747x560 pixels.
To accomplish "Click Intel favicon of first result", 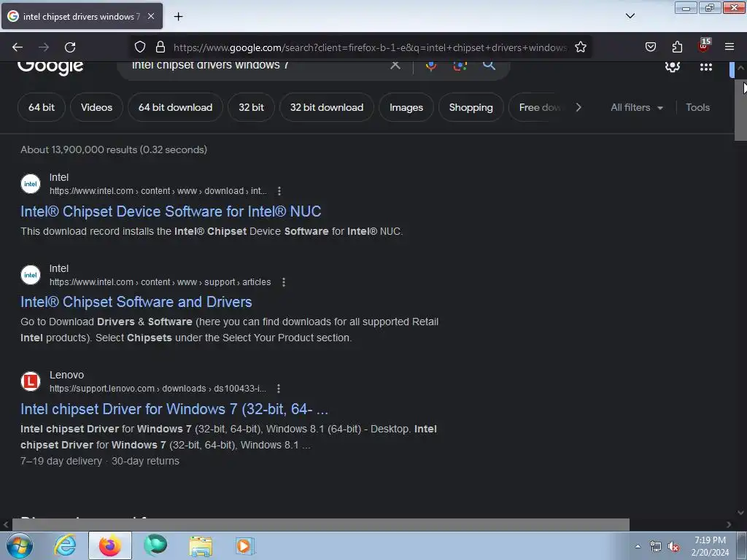I will click(31, 184).
